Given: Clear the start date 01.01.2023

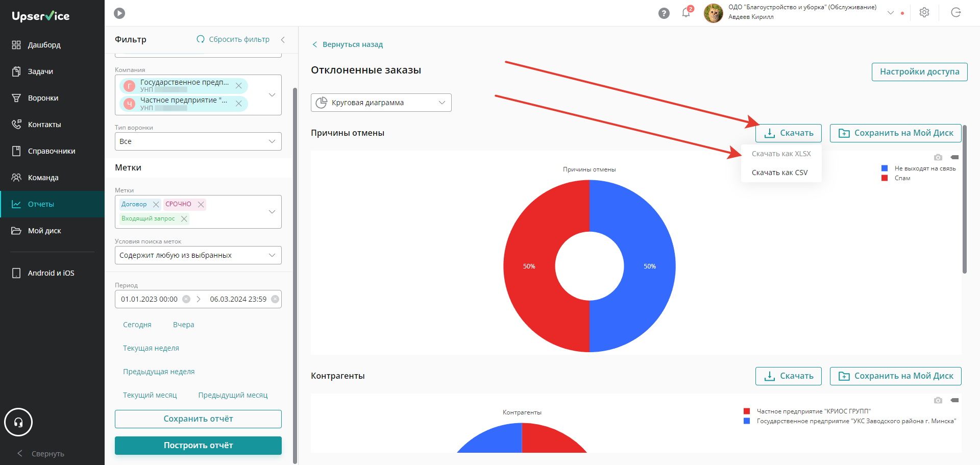Looking at the screenshot, I should [186, 299].
